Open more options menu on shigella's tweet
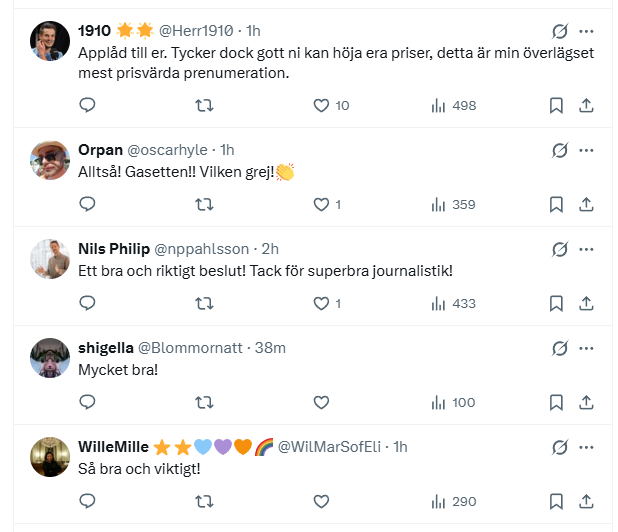The image size is (618, 532). (587, 348)
